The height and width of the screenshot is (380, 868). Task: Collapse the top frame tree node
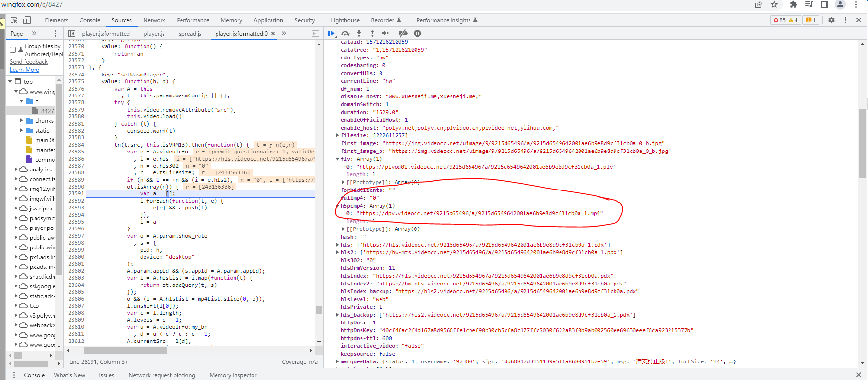click(x=10, y=82)
